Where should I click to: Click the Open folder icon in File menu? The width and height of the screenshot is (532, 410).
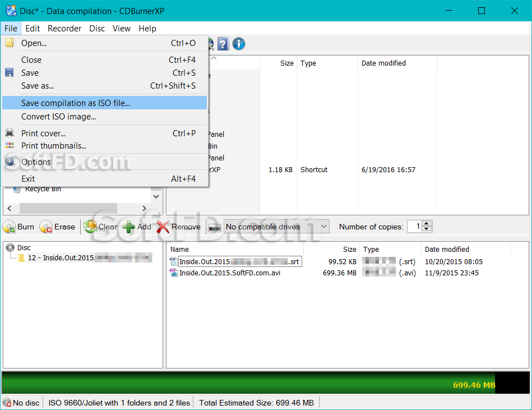[x=10, y=43]
